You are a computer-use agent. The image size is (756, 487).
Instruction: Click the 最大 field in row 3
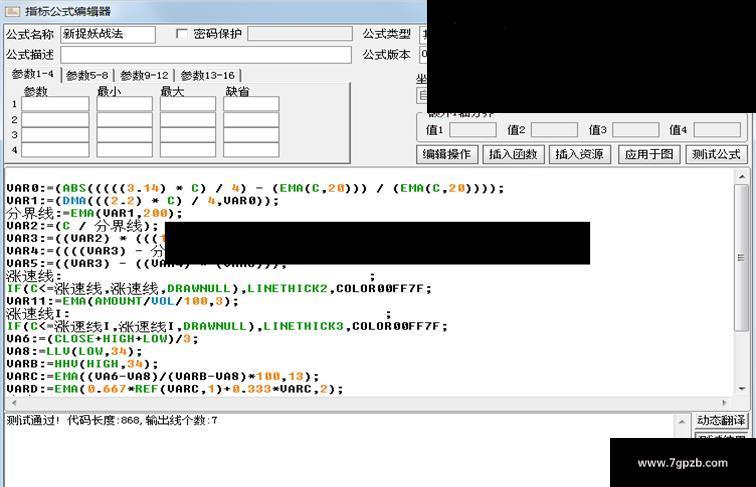188,135
